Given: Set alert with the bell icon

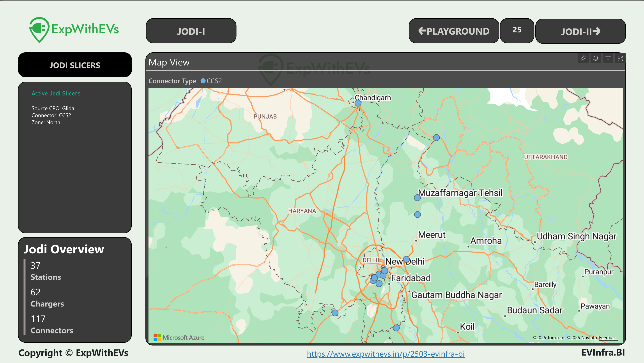Looking at the screenshot, I should click(596, 58).
